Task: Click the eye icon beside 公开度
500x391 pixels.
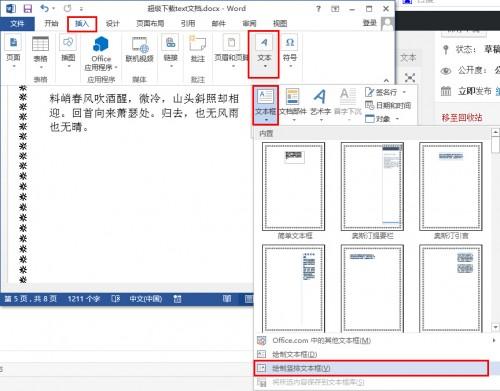Action: (x=446, y=71)
